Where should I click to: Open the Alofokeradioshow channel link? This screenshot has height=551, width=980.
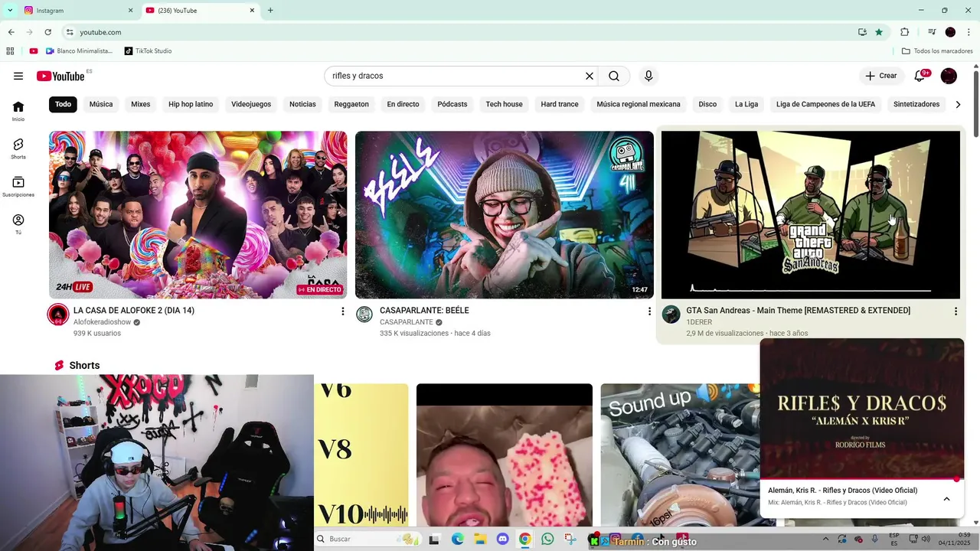103,322
